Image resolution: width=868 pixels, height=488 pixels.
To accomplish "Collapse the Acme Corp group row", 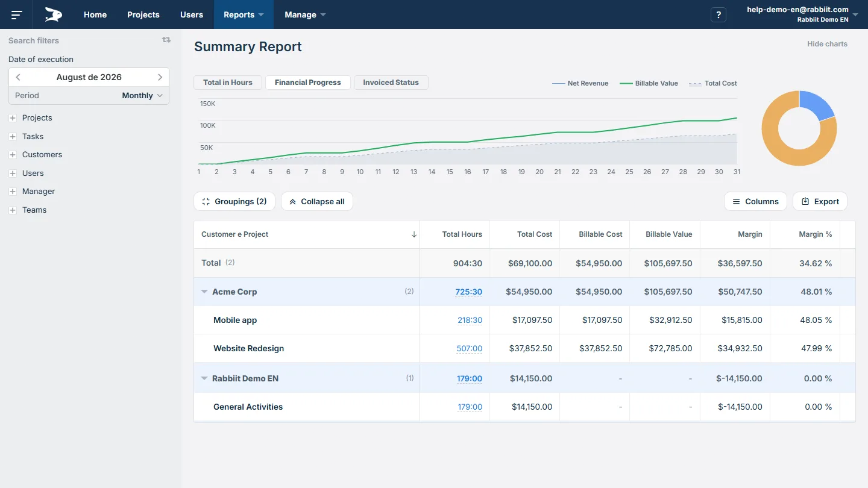I will (204, 292).
